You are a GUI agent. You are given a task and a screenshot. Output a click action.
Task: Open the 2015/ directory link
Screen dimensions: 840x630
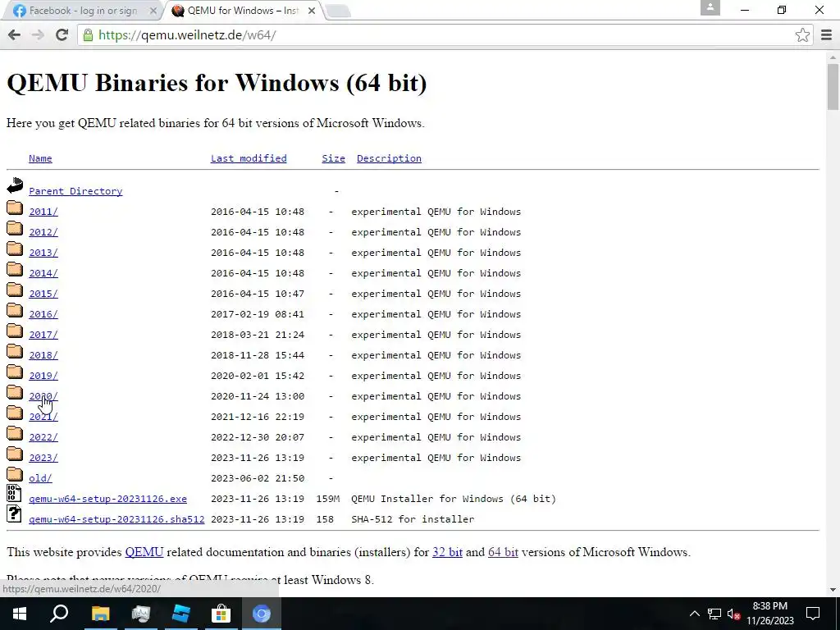[x=43, y=294]
